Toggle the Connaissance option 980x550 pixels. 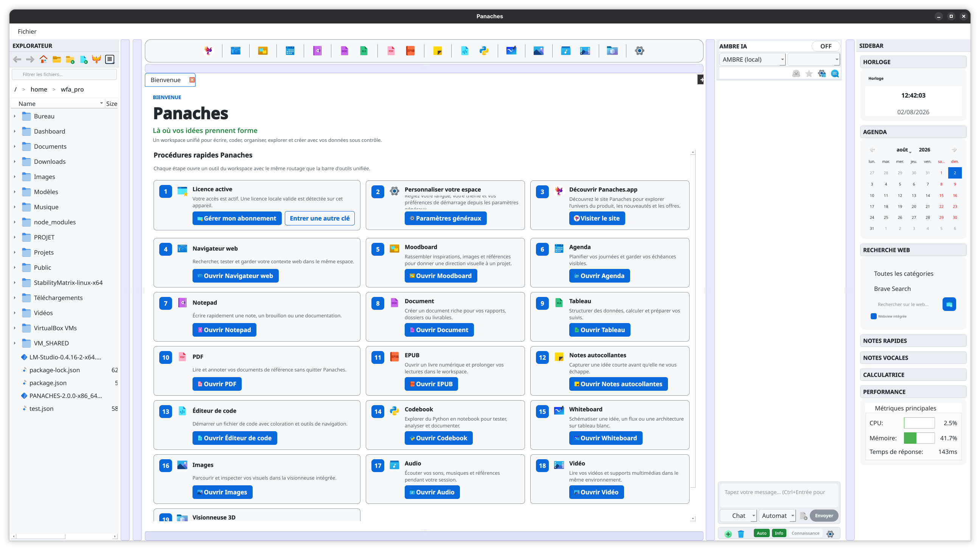[x=805, y=533]
